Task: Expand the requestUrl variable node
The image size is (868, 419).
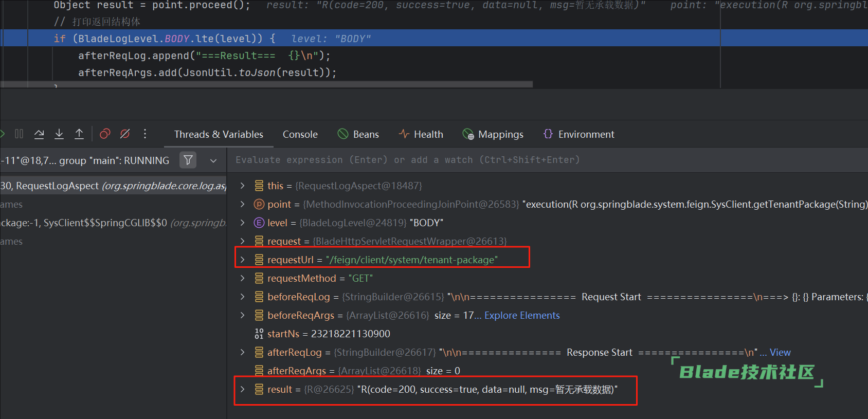Action: [x=243, y=260]
